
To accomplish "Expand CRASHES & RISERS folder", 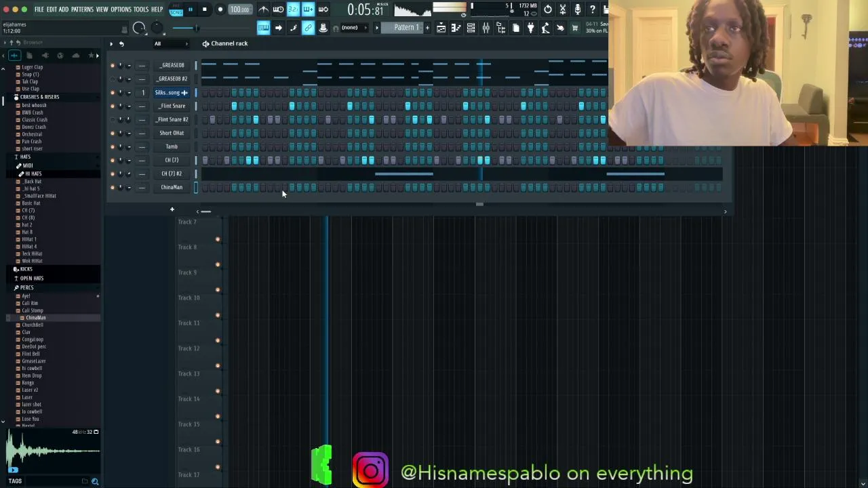I will 39,97.
